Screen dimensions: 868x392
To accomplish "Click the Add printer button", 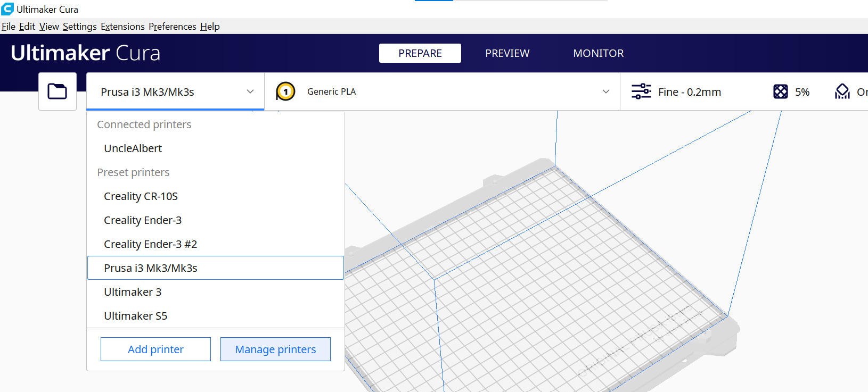I will pos(155,349).
